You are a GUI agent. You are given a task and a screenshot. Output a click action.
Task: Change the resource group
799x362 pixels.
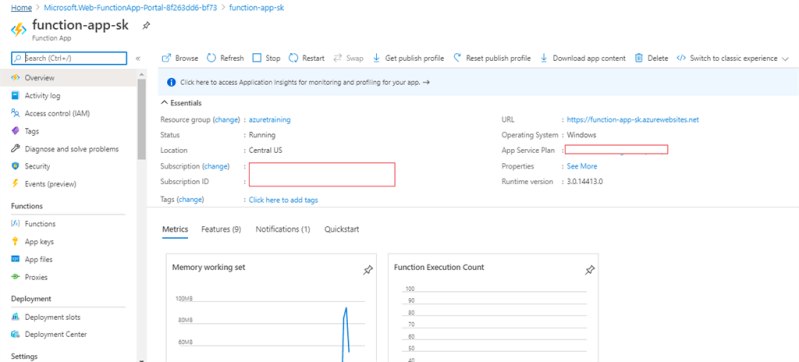226,120
